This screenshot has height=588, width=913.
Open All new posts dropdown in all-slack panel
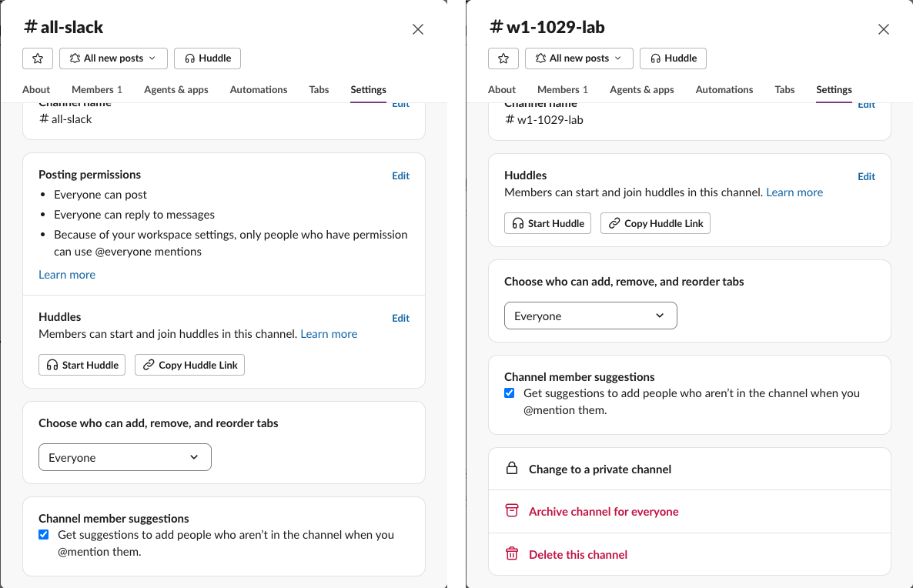click(113, 58)
